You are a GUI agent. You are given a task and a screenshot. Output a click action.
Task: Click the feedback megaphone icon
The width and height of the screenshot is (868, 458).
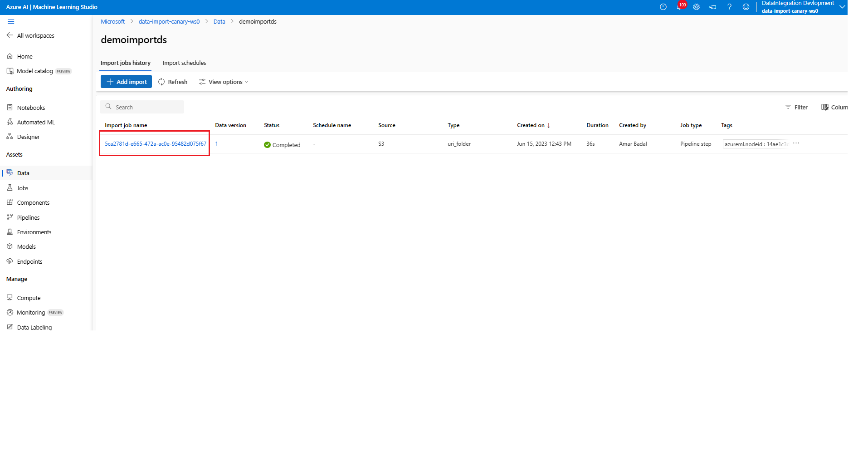click(713, 7)
